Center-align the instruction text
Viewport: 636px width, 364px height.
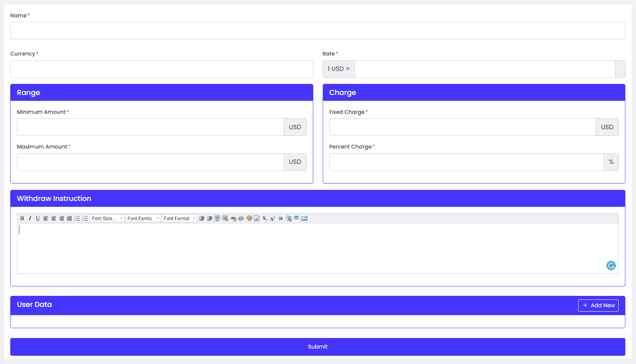point(54,218)
